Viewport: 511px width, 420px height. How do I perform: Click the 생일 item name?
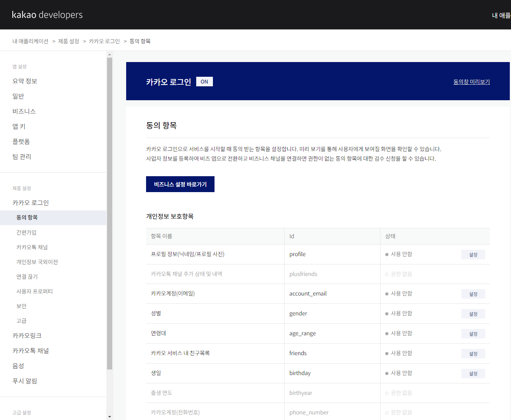pos(156,373)
